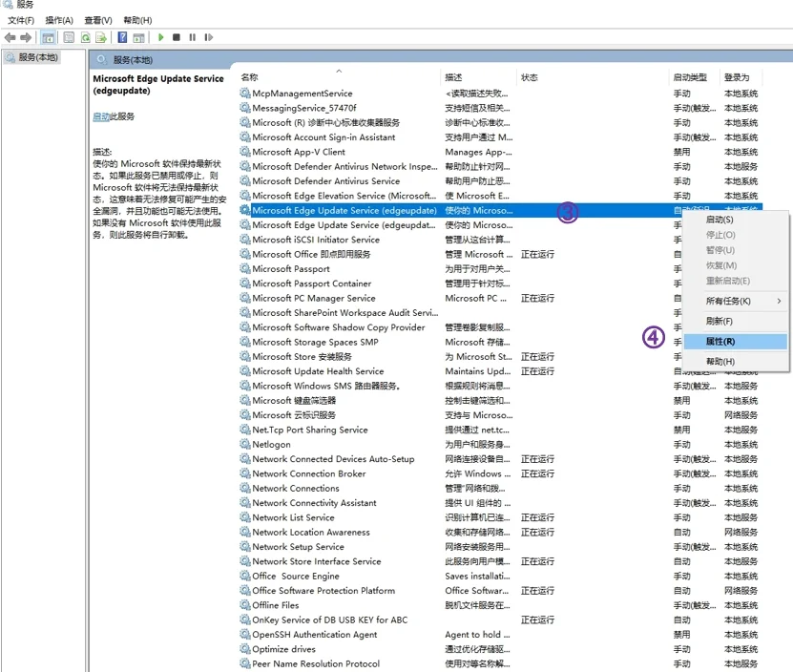Open the 查看(V) menu
This screenshot has width=793, height=672.
click(98, 20)
